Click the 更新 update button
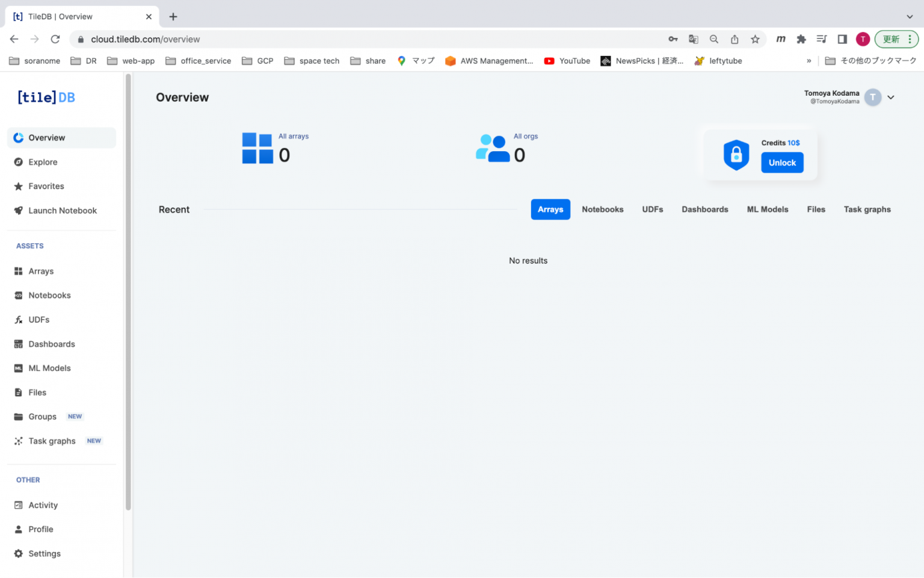This screenshot has height=578, width=924. click(896, 39)
